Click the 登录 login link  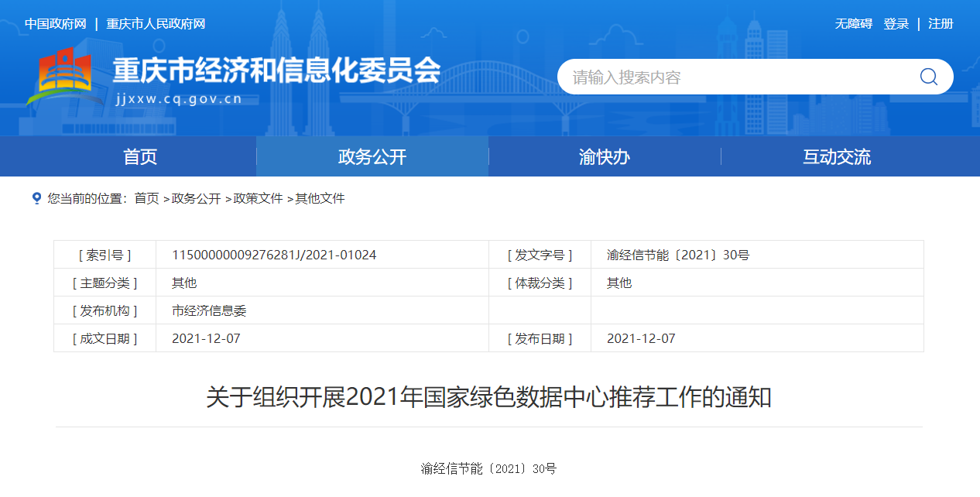(896, 24)
